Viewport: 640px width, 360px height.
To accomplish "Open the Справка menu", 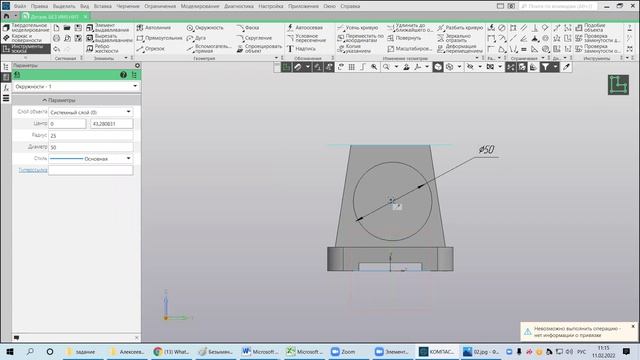I will pos(350,6).
